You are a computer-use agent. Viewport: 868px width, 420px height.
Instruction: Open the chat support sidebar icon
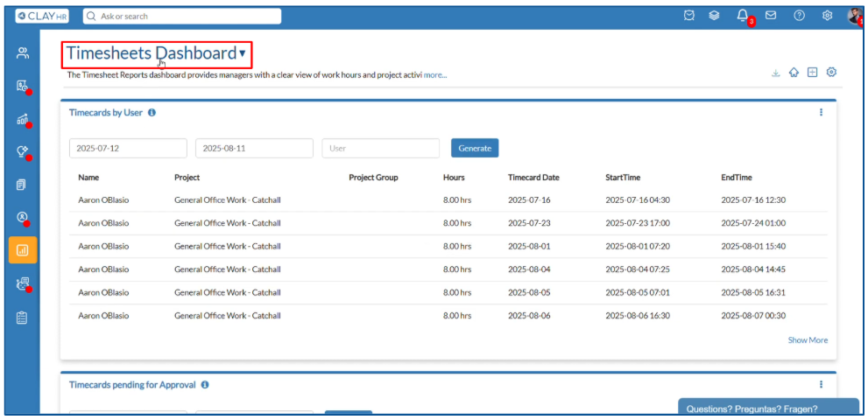click(22, 284)
